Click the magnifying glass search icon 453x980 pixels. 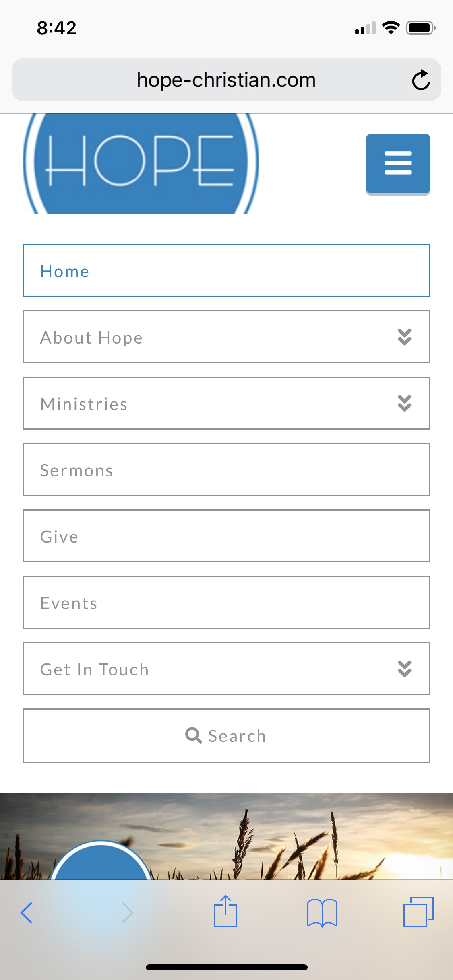coord(193,735)
